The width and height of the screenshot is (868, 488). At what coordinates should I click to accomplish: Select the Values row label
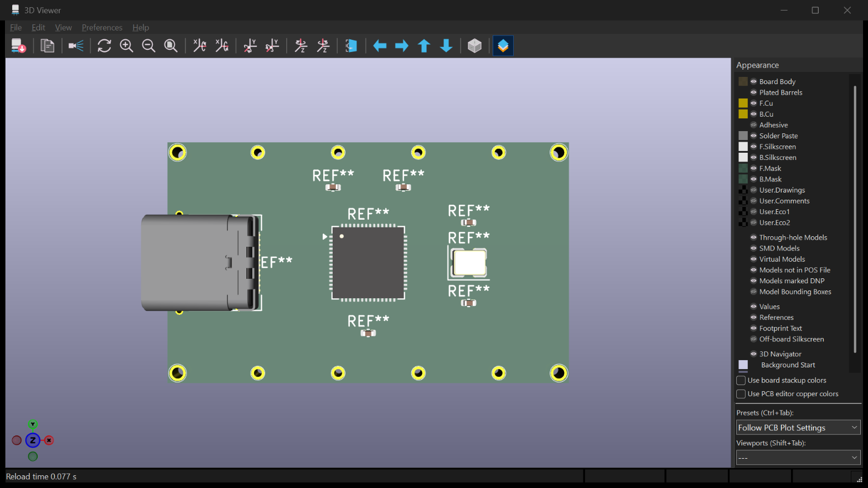pyautogui.click(x=769, y=307)
